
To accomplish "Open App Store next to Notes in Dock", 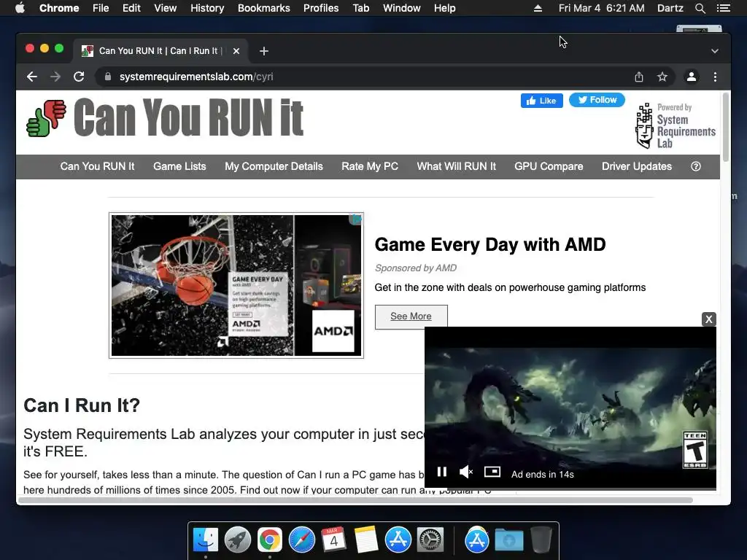I will coord(398,540).
